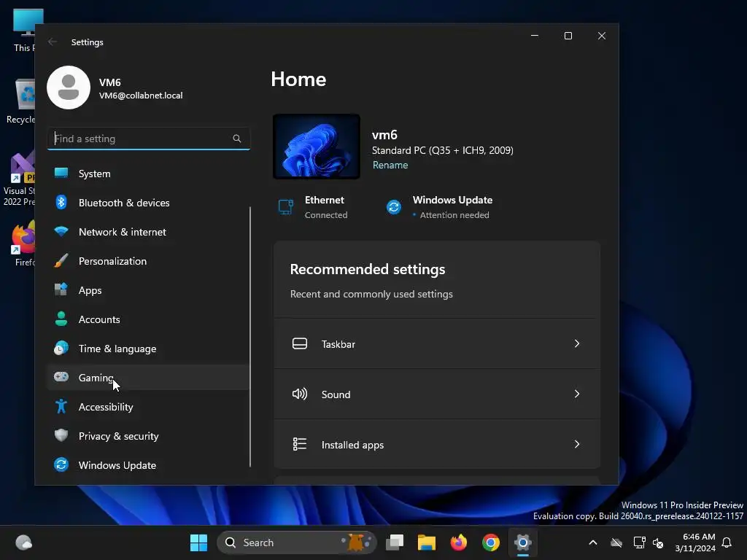The height and width of the screenshot is (560, 747).
Task: Go to Bluetooth & devices
Action: click(147, 203)
